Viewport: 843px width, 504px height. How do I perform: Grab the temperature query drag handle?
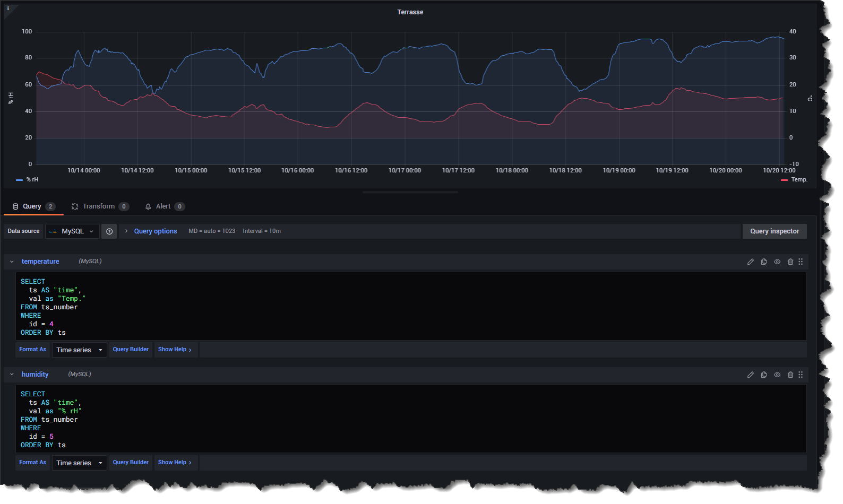click(801, 262)
